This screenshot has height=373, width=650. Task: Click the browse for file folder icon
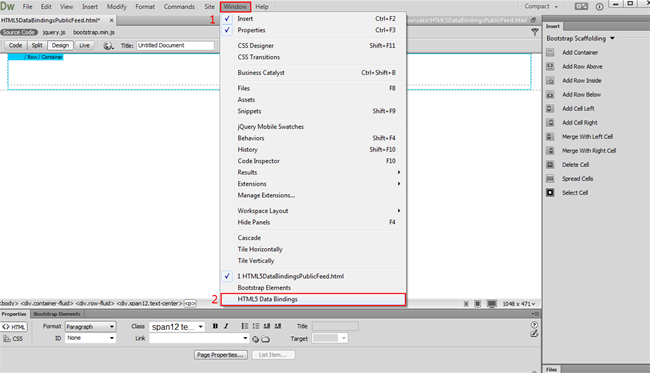tap(266, 339)
